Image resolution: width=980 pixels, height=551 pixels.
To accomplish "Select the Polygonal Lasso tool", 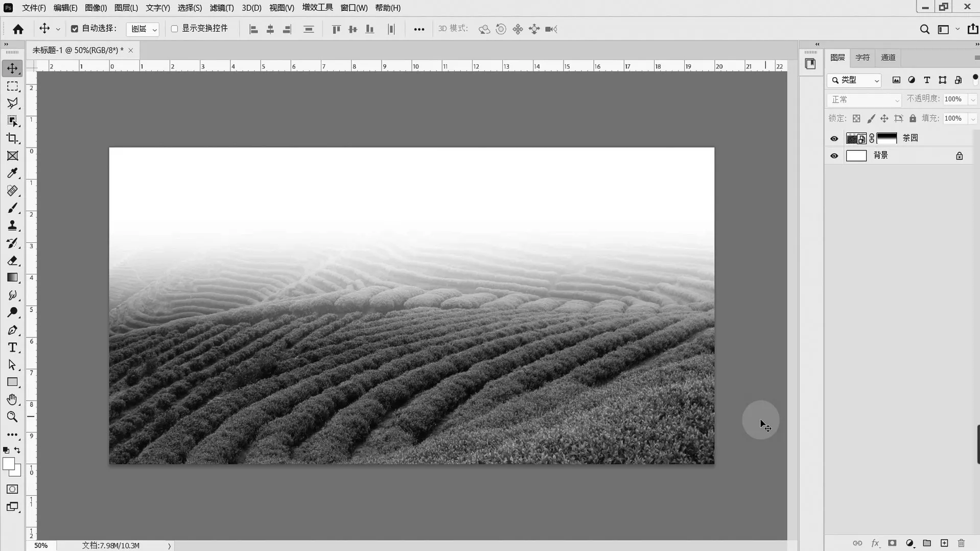I will [x=12, y=103].
